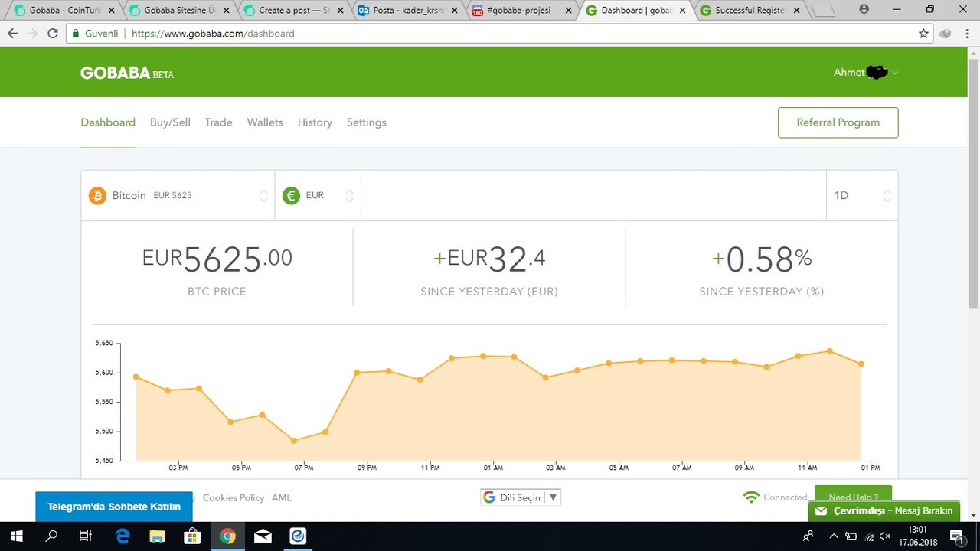Open the Cookies Policy link
Screen dimensions: 980x551
coord(234,497)
